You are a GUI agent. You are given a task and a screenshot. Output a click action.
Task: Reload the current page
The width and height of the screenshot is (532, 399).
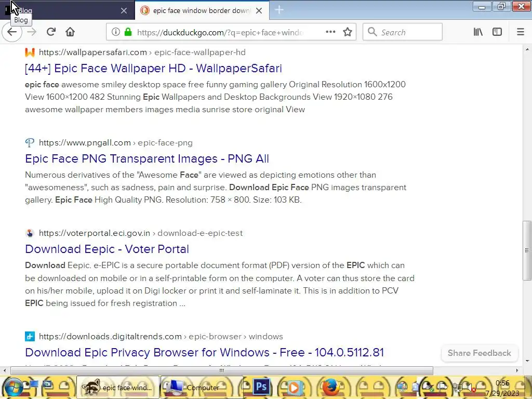coord(51,32)
